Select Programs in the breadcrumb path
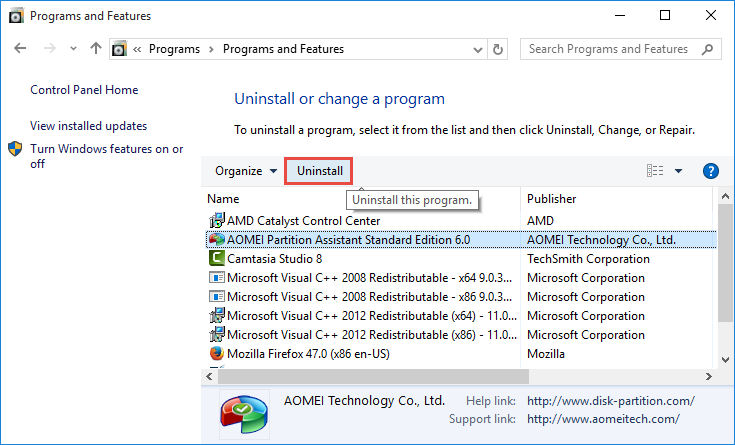Viewport: 735px width, 445px height. (x=174, y=49)
